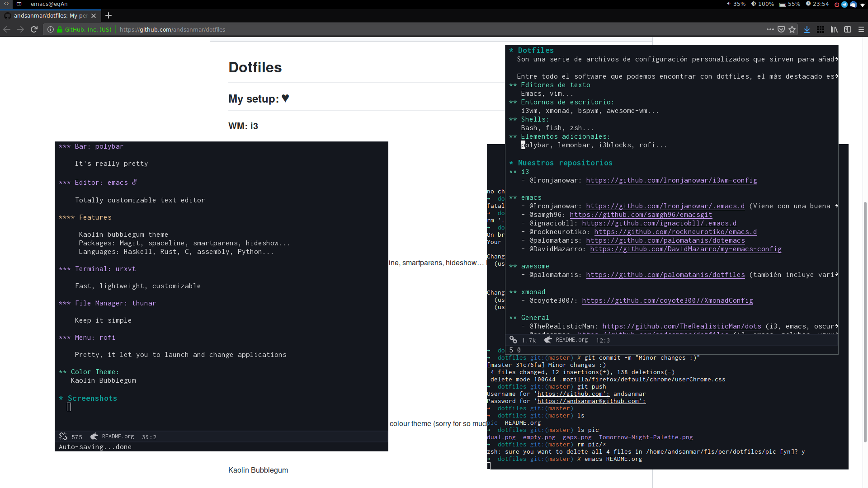Click the volume indicator showing 35%

pyautogui.click(x=736, y=4)
